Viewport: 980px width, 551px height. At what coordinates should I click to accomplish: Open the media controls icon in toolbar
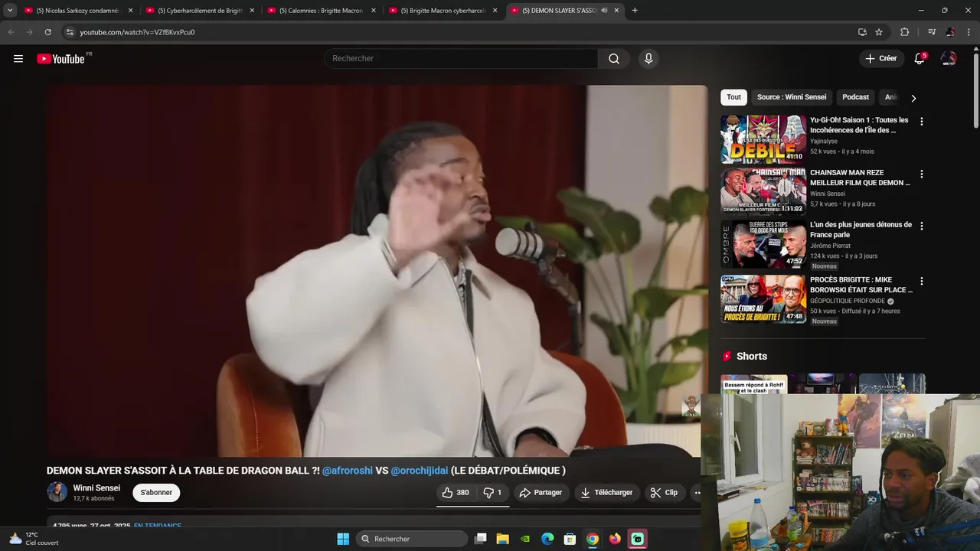tap(932, 32)
